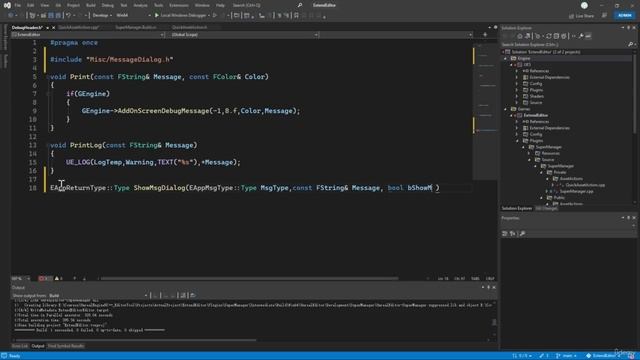Switch to QuickAssetAction.cpp tab
Viewport: 640px width, 360px height.
coord(79,27)
